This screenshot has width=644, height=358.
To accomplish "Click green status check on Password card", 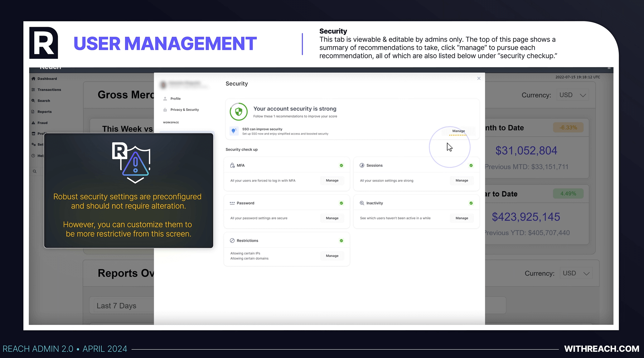I will [341, 203].
